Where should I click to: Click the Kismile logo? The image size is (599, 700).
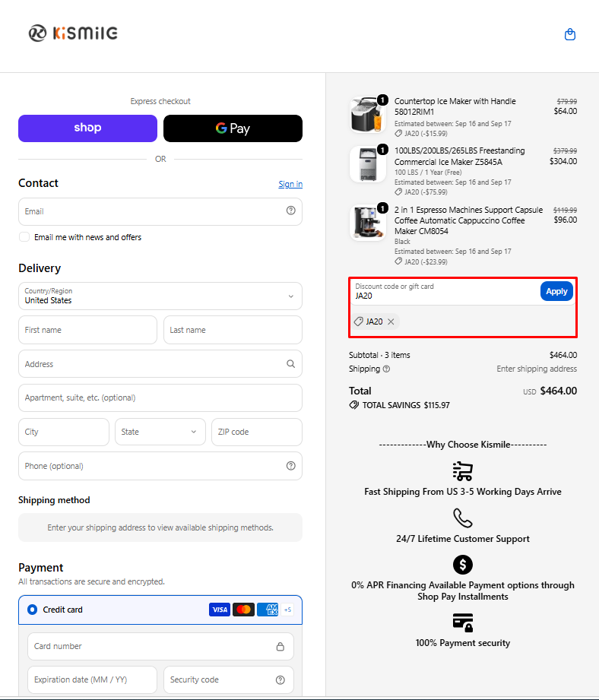tap(73, 33)
